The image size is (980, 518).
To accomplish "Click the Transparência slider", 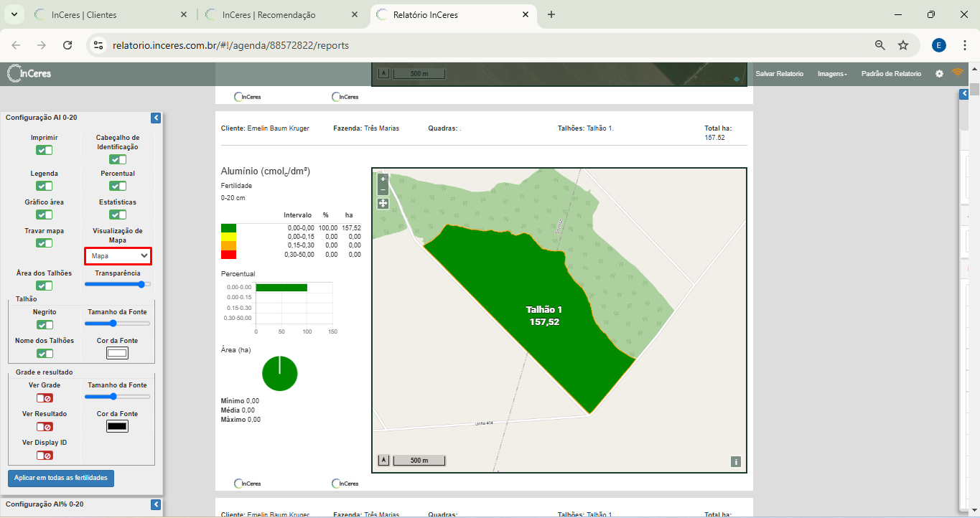I will pyautogui.click(x=118, y=284).
